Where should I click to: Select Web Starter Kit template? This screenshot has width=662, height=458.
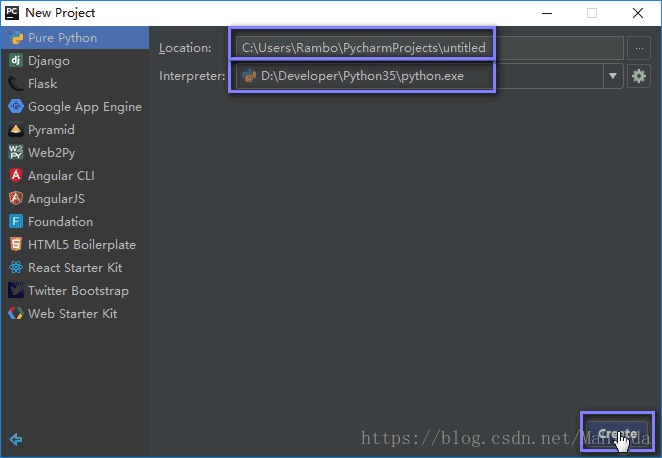click(73, 314)
